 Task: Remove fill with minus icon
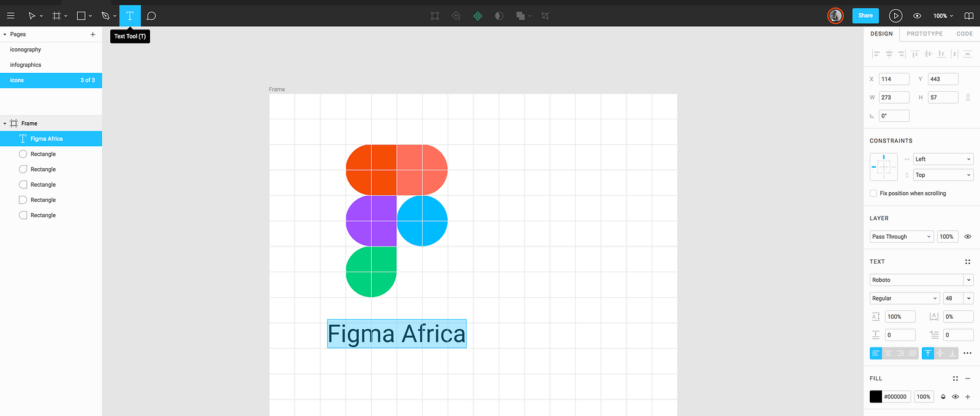[968, 379]
